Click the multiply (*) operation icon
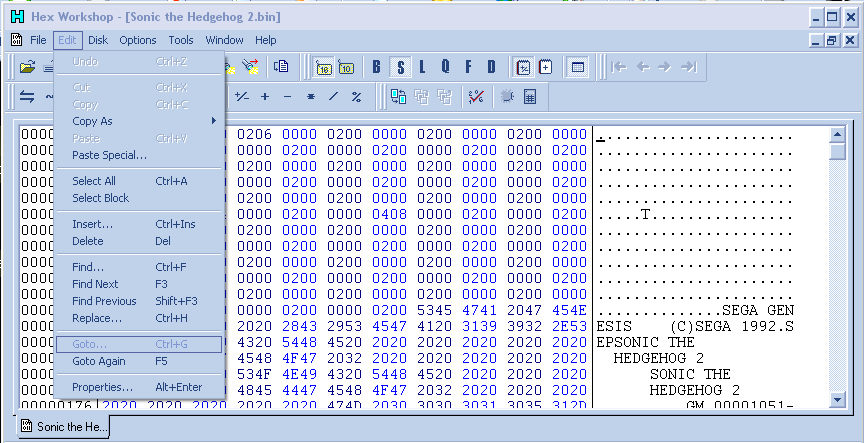This screenshot has height=443, width=864. pyautogui.click(x=311, y=96)
